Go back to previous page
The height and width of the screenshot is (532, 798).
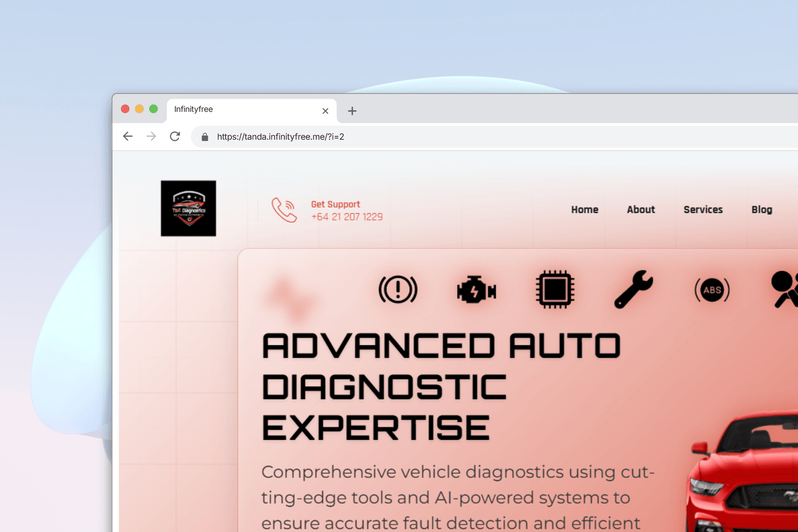[x=128, y=137]
